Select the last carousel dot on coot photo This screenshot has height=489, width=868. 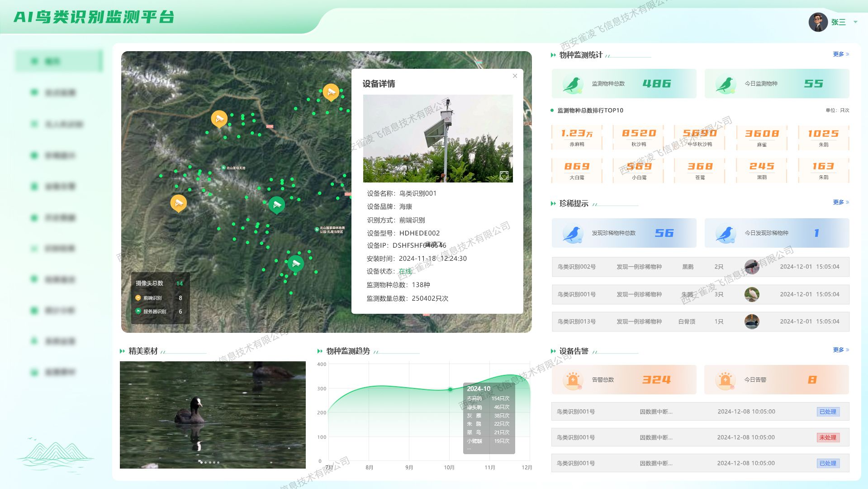(x=218, y=462)
